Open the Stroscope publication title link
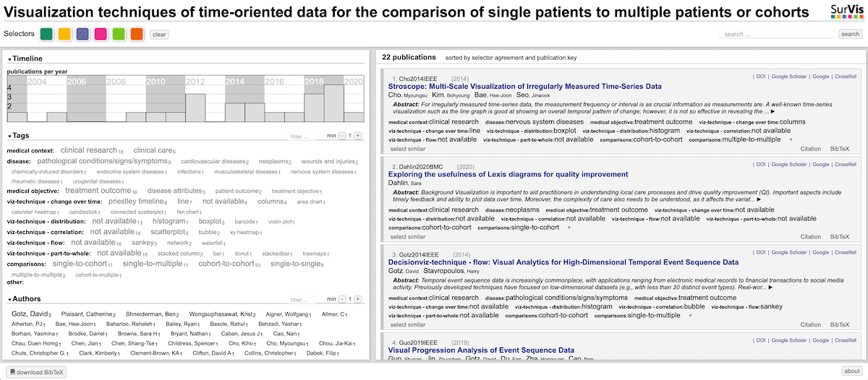868x380 pixels. click(x=525, y=86)
